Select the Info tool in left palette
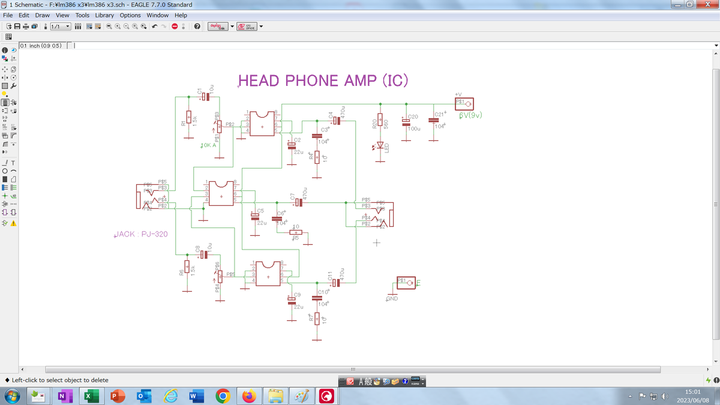Viewport: 720px width, 405px height. point(5,50)
